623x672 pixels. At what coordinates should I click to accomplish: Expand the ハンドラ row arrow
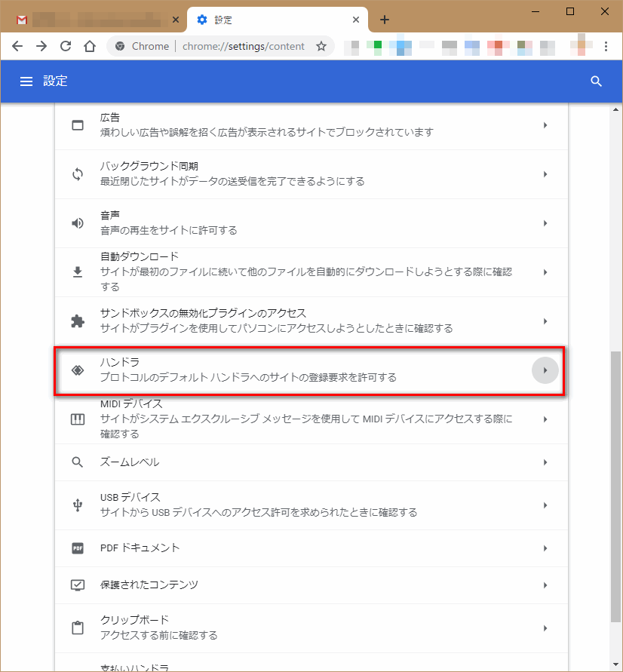click(545, 370)
